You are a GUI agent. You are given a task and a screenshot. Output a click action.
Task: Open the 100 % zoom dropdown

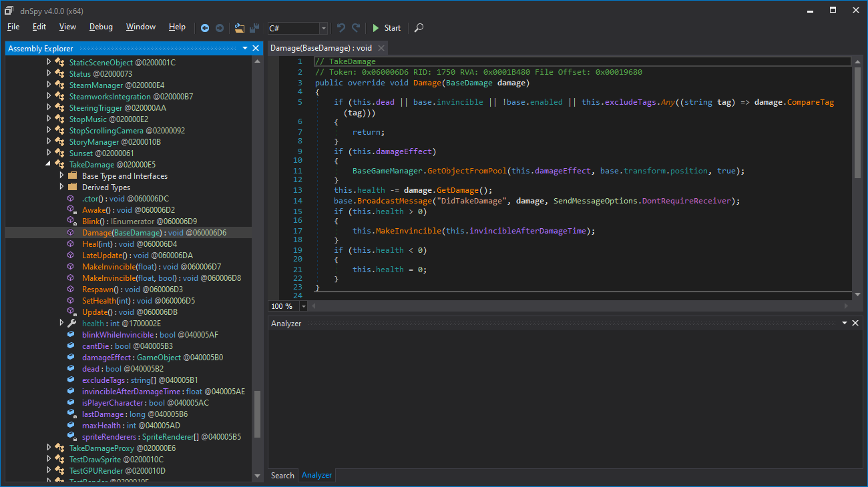coord(304,306)
